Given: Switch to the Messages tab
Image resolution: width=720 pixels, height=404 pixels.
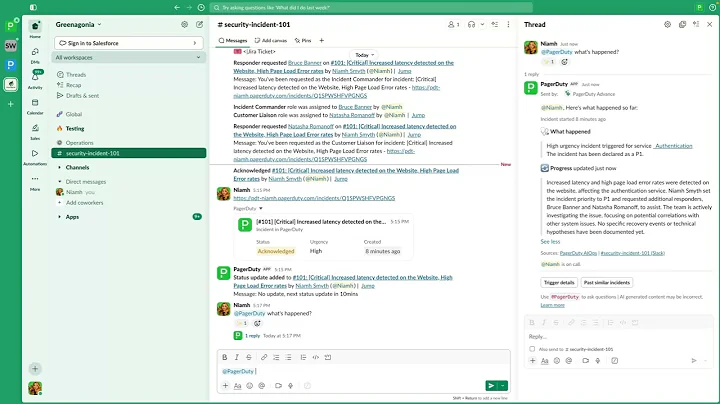Looking at the screenshot, I should [233, 40].
